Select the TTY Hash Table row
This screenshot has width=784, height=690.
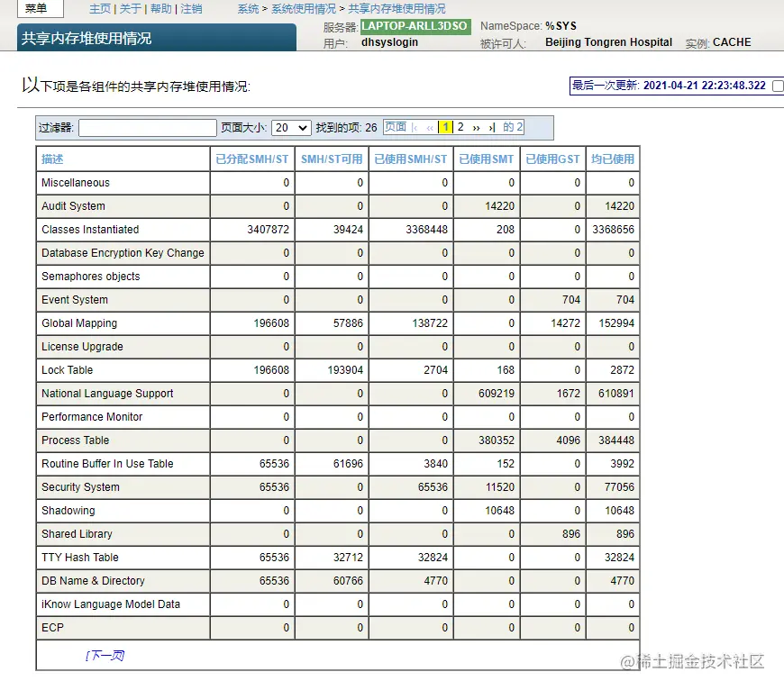coord(338,558)
